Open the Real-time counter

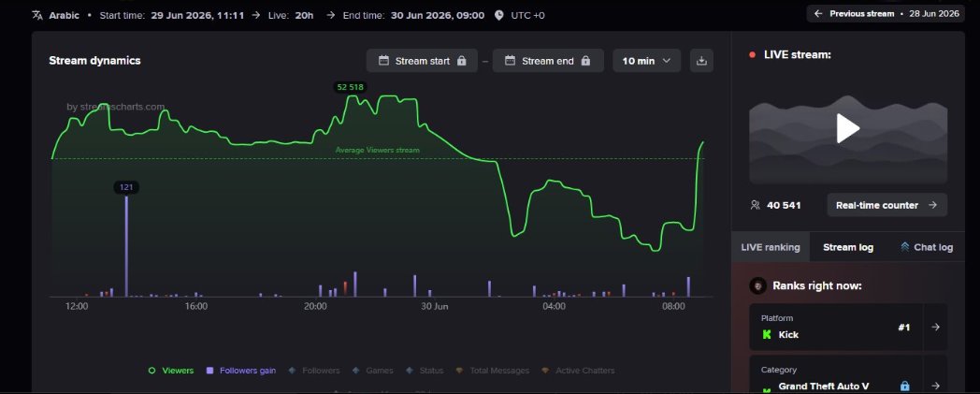tap(886, 205)
